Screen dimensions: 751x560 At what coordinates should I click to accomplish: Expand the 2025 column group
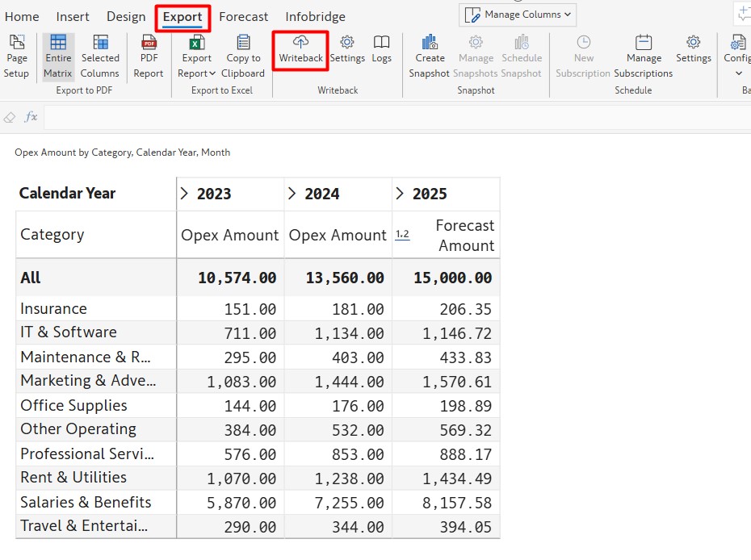pos(400,194)
